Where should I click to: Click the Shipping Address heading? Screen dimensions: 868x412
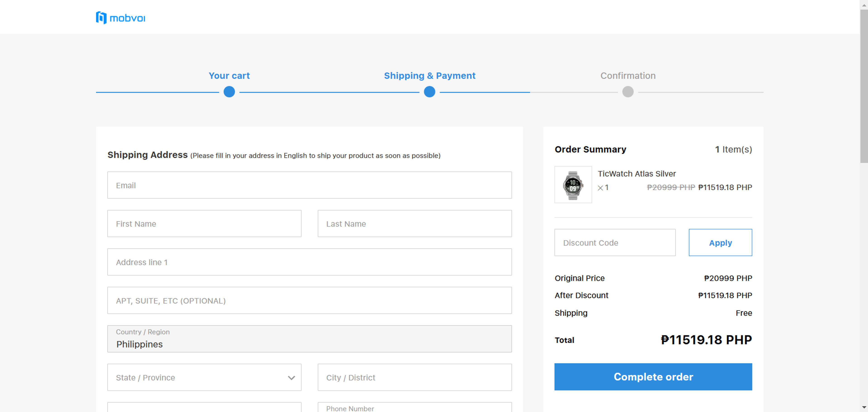tap(147, 155)
